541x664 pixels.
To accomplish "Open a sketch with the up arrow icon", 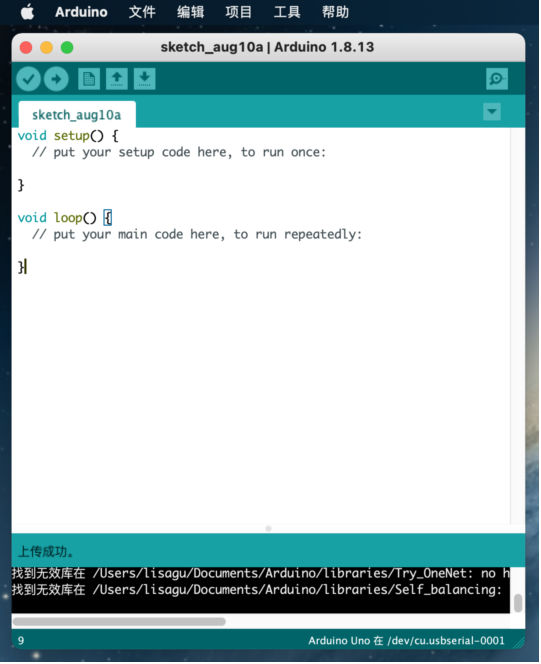I will (x=117, y=79).
